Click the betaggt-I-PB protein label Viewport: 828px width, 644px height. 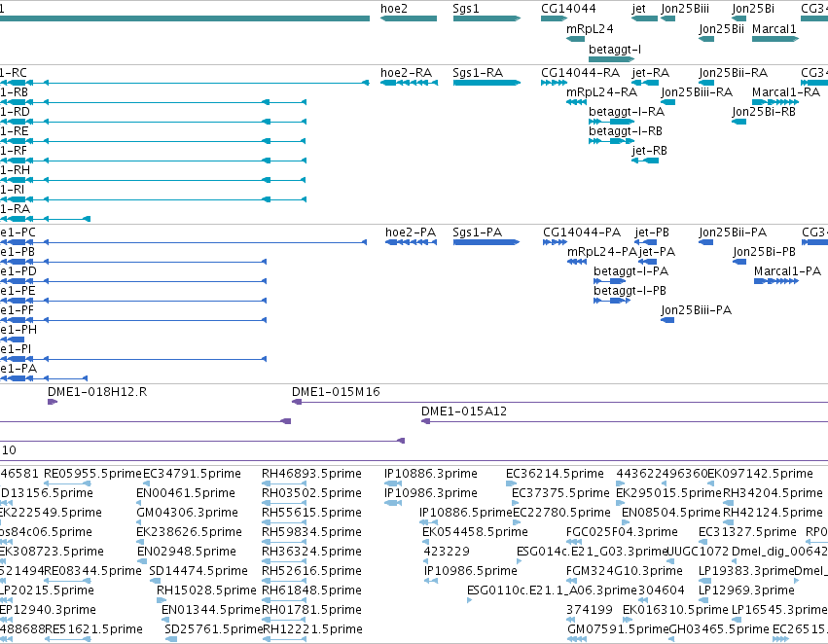pyautogui.click(x=630, y=291)
